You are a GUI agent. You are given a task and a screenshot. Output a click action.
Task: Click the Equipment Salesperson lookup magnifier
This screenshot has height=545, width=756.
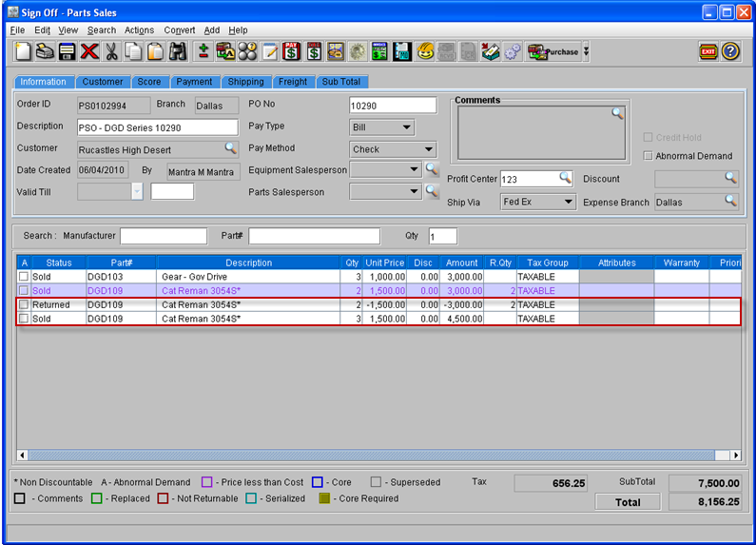432,168
